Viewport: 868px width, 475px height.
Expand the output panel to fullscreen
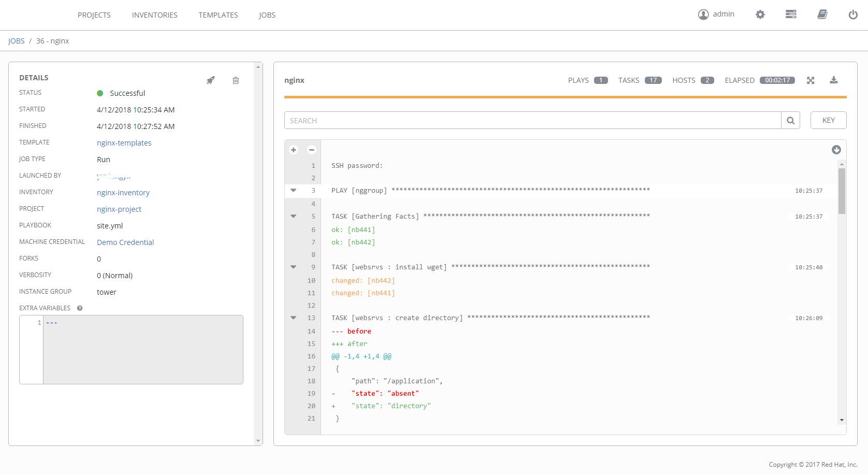(x=811, y=80)
